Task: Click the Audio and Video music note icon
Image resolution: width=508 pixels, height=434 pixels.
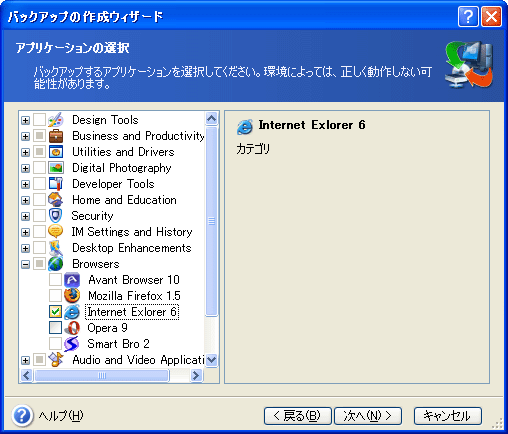Action: point(56,360)
